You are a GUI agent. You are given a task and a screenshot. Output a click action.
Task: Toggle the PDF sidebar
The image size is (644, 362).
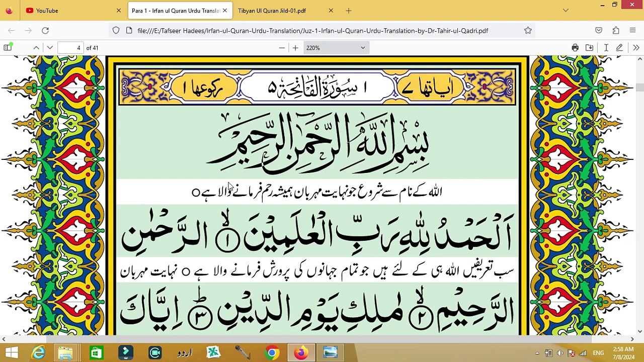[x=8, y=48]
